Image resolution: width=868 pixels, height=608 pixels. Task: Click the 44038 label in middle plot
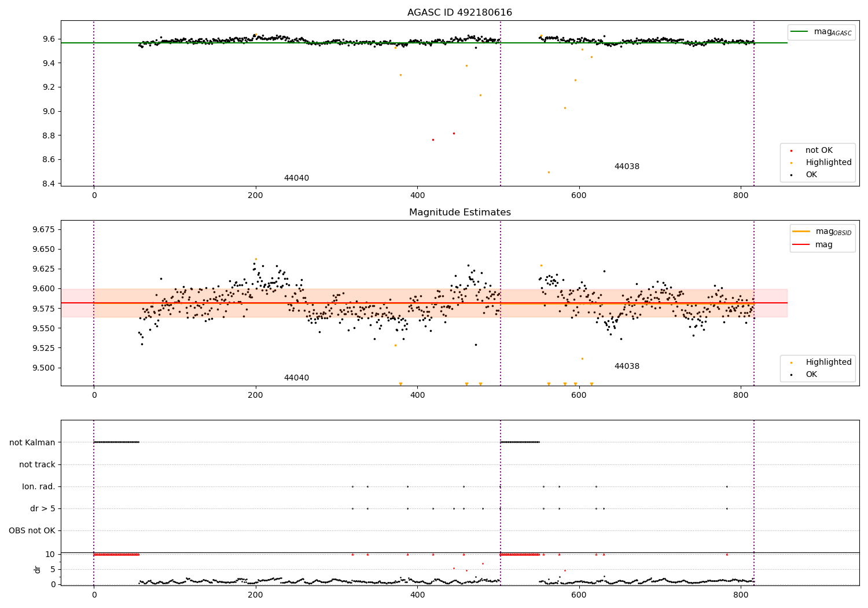pos(627,367)
